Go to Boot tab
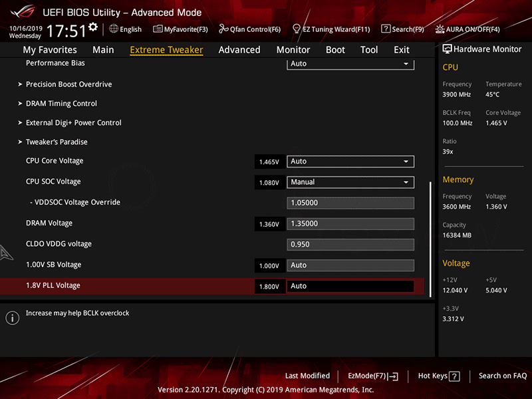The height and width of the screenshot is (399, 532). click(335, 50)
